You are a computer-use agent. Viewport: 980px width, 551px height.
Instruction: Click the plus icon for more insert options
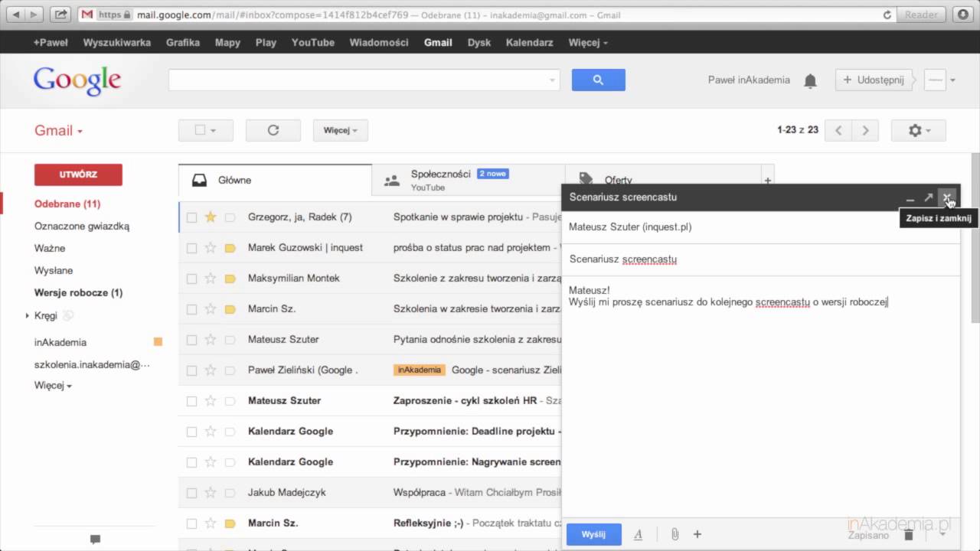[697, 534]
